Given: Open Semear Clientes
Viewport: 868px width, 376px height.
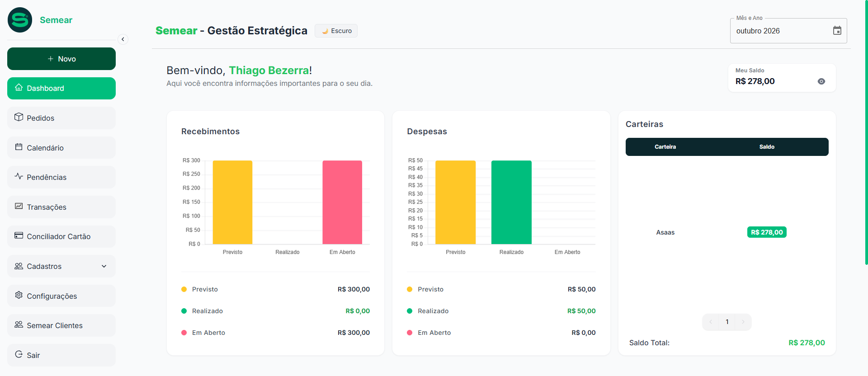Looking at the screenshot, I should click(x=61, y=325).
